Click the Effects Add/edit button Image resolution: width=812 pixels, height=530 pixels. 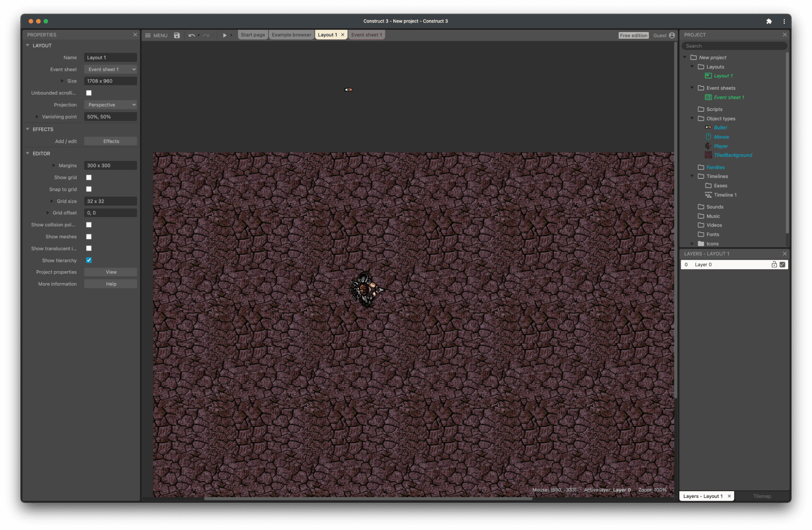pyautogui.click(x=110, y=141)
